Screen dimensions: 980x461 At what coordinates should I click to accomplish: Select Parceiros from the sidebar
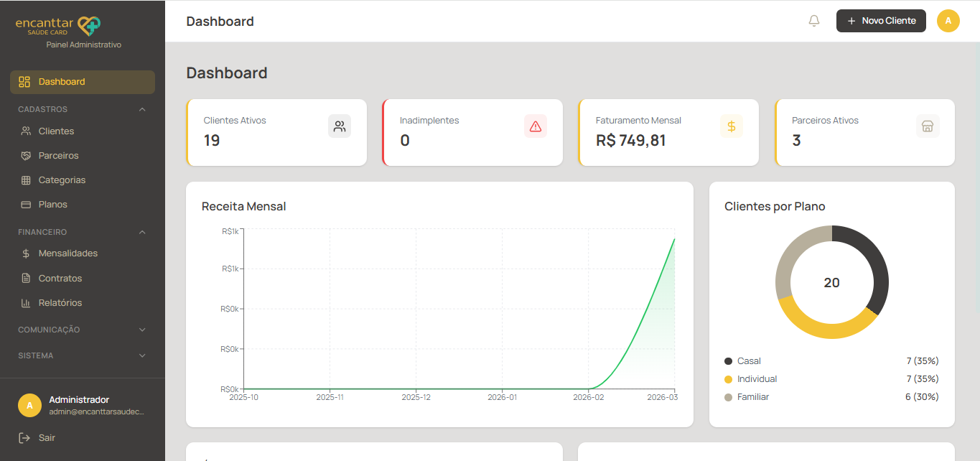(x=58, y=156)
